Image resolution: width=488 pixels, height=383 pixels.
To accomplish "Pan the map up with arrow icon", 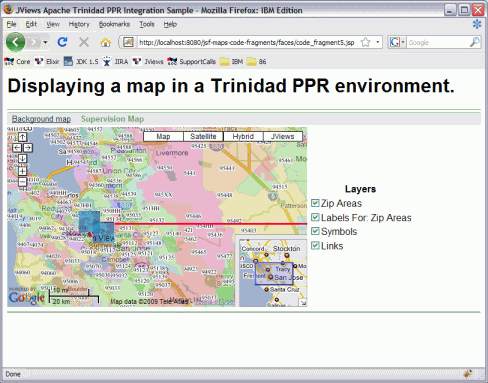I will (22, 137).
